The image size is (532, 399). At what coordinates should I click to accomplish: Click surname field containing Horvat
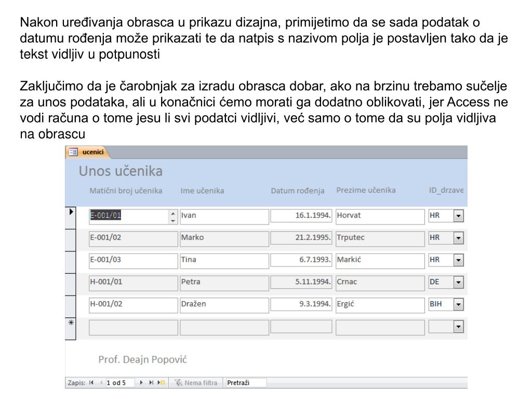380,217
